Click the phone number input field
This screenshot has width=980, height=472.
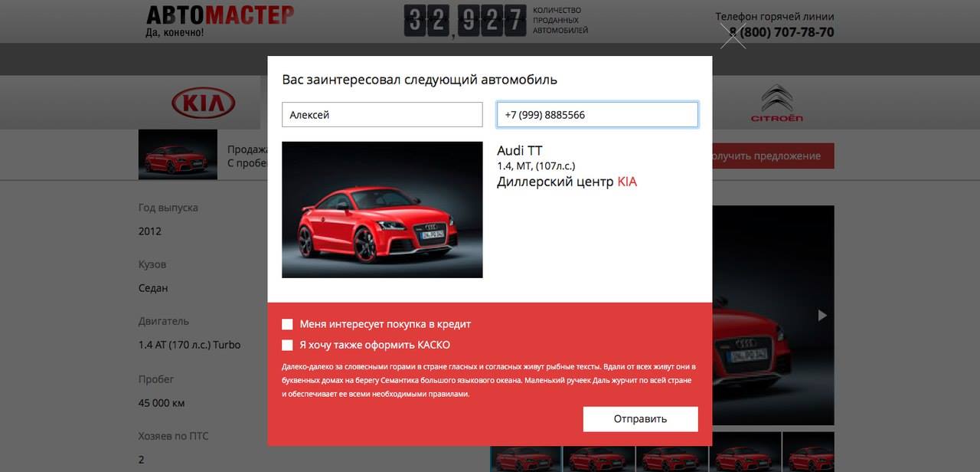tap(597, 115)
